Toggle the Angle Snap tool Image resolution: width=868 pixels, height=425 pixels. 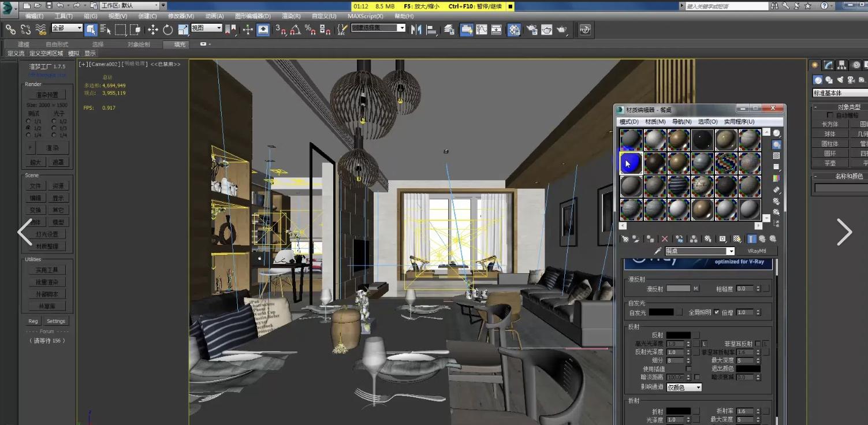pos(295,30)
